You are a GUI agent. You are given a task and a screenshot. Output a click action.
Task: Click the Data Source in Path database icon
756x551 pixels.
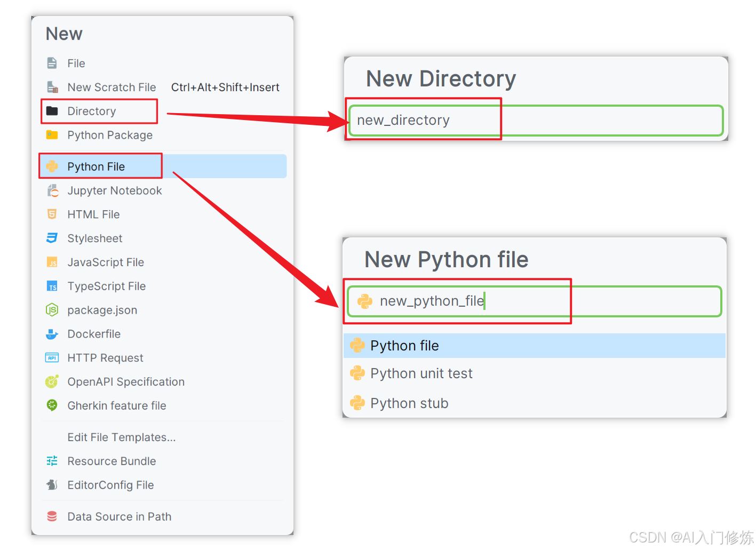pyautogui.click(x=52, y=516)
